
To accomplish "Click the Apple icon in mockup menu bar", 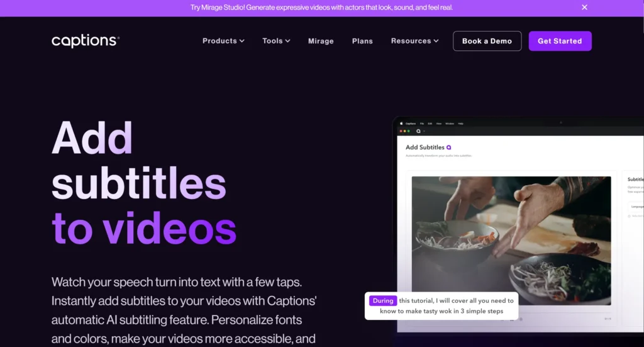I will click(401, 123).
